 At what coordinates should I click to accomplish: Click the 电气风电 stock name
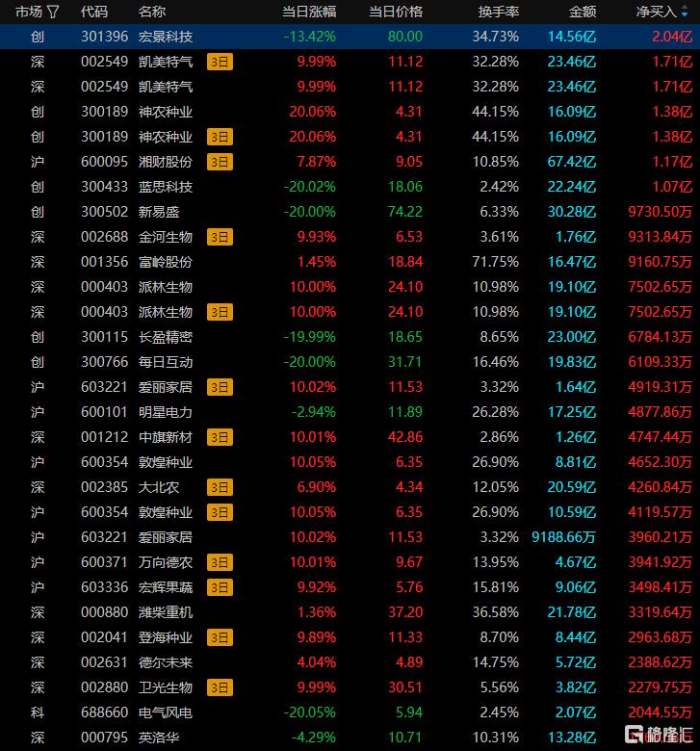166,712
